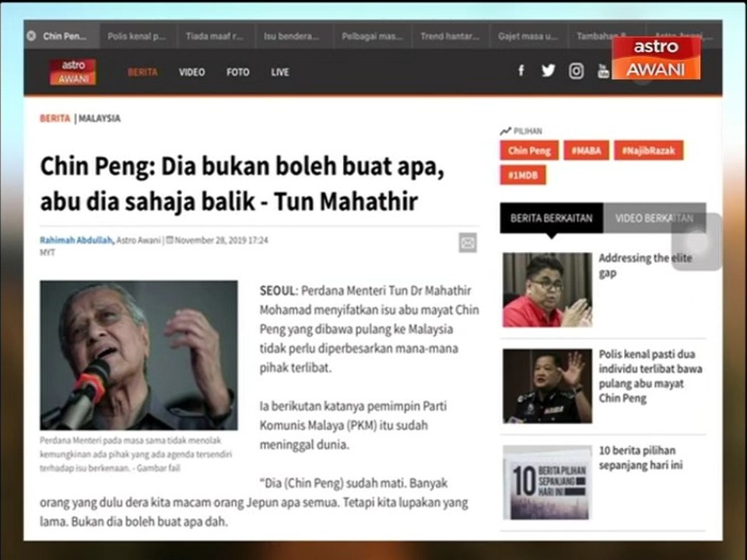Click the PILIHAN section label
The width and height of the screenshot is (747, 560).
[528, 131]
